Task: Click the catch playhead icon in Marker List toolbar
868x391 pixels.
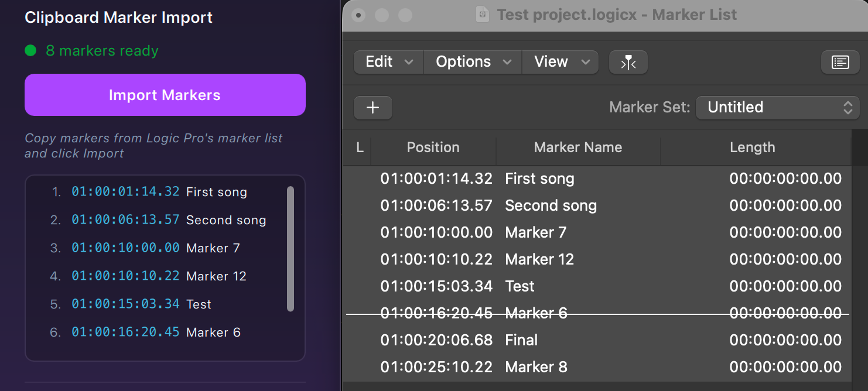Action: (x=628, y=62)
